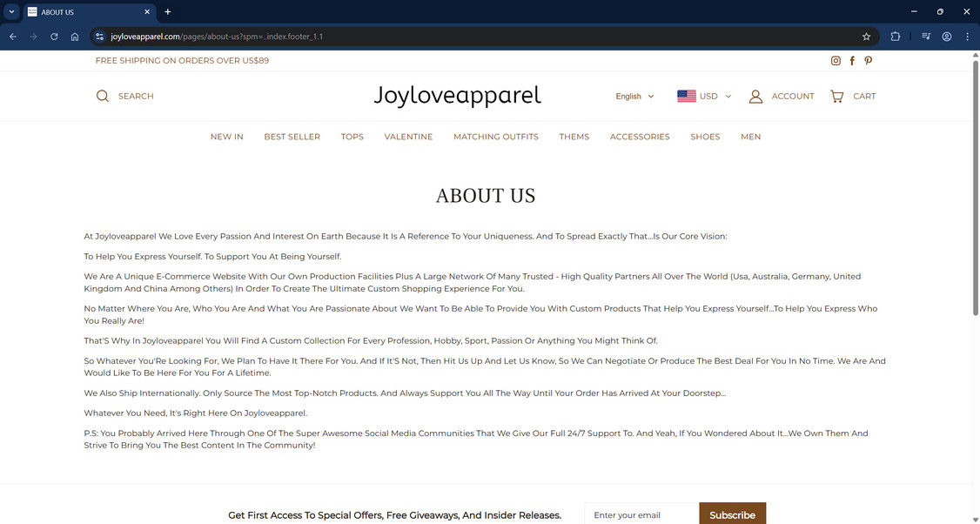This screenshot has width=980, height=524.
Task: Click the browser address bar URL
Action: (217, 37)
